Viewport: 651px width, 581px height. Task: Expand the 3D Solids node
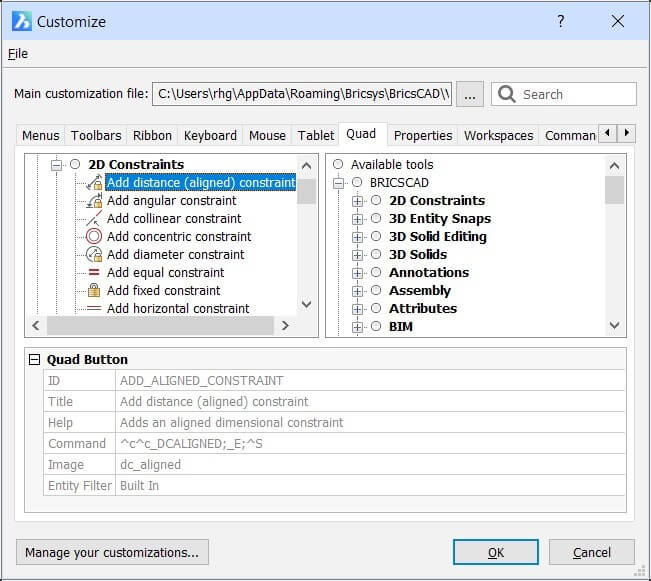point(357,255)
